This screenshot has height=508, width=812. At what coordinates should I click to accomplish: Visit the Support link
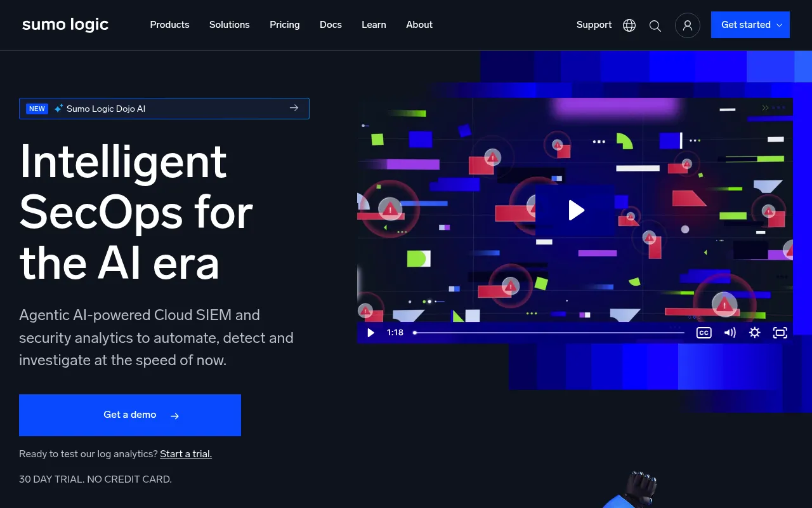594,25
